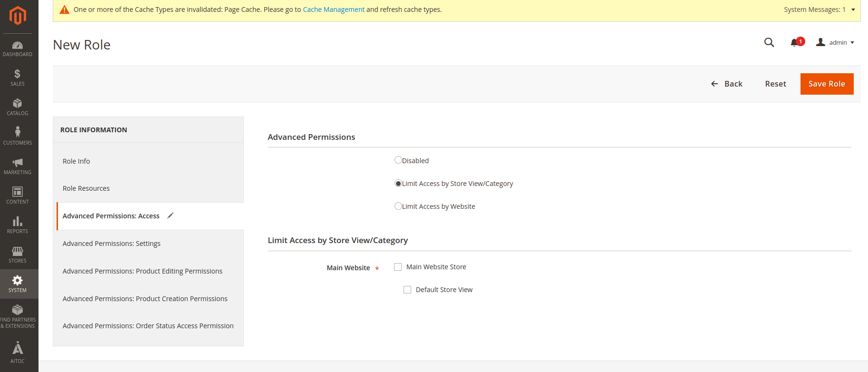The width and height of the screenshot is (868, 372).
Task: Expand the System Messages dropdown arrow
Action: 853,10
